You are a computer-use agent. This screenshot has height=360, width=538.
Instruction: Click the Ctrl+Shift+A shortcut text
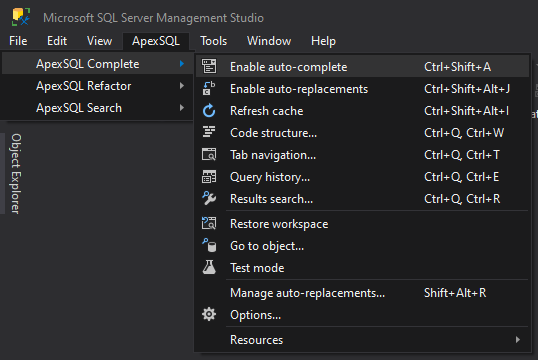click(x=457, y=67)
